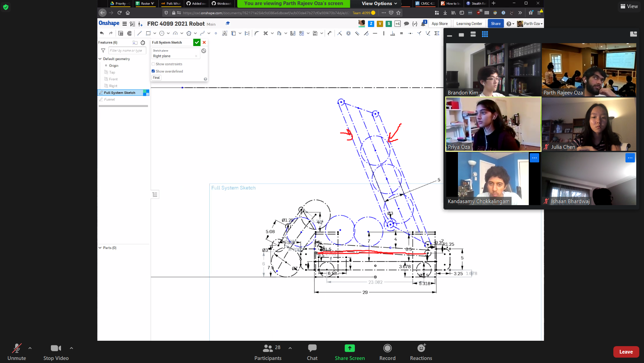
Task: Click the feature list rollback bar
Action: tap(123, 106)
